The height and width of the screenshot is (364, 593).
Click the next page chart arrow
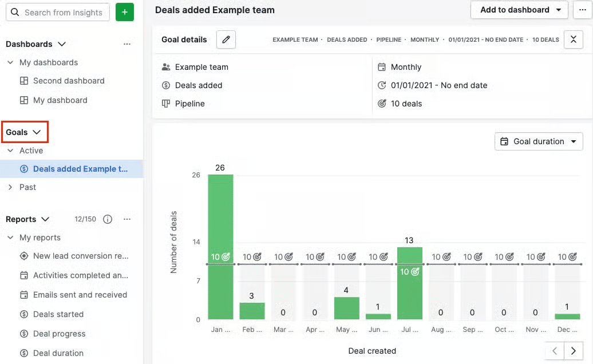[574, 351]
